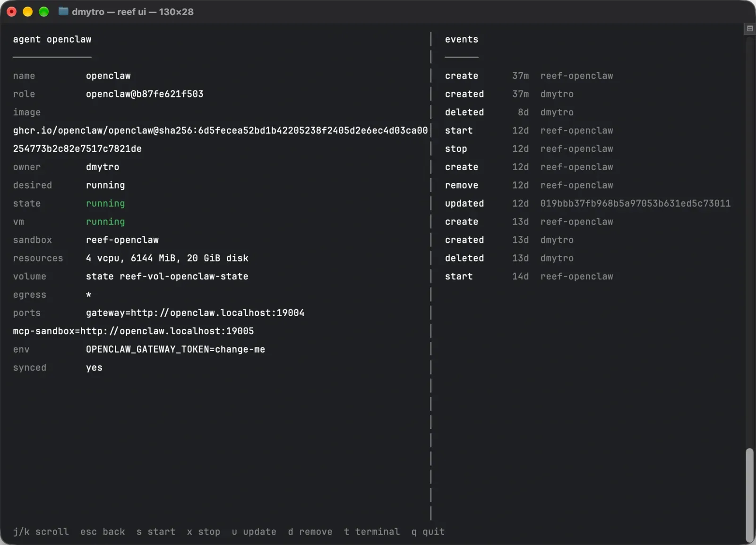This screenshot has height=545, width=756.
Task: Click the split pane icon at top right
Action: click(749, 29)
